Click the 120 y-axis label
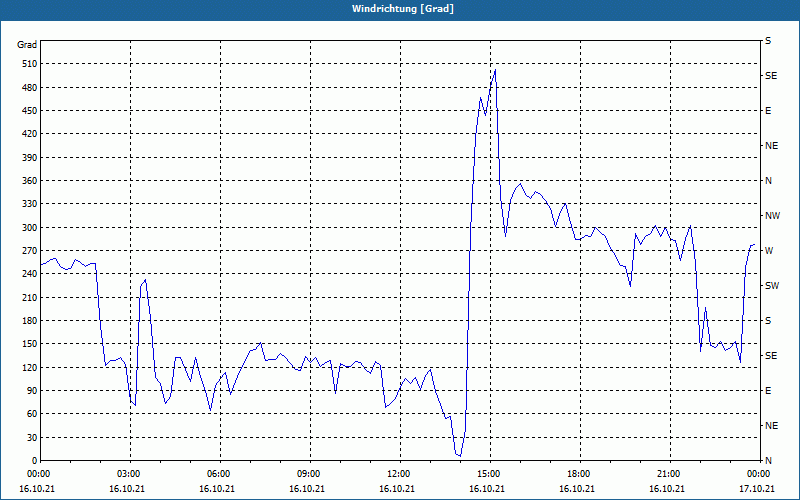800x500 pixels. click(x=28, y=367)
